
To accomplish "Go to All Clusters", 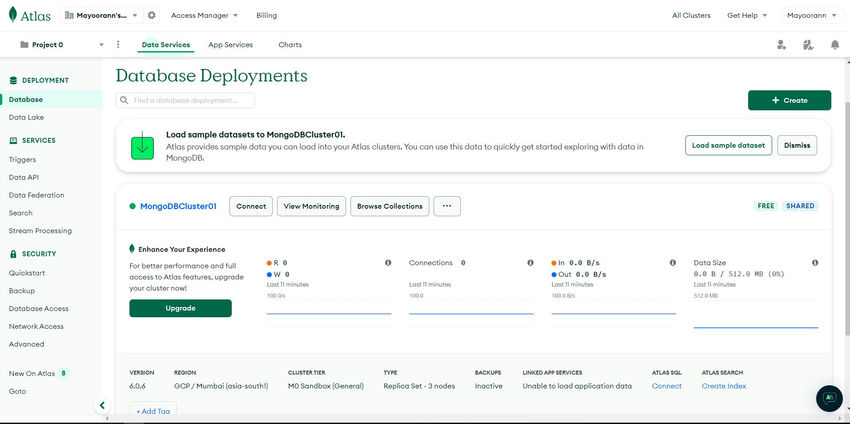I will [691, 15].
